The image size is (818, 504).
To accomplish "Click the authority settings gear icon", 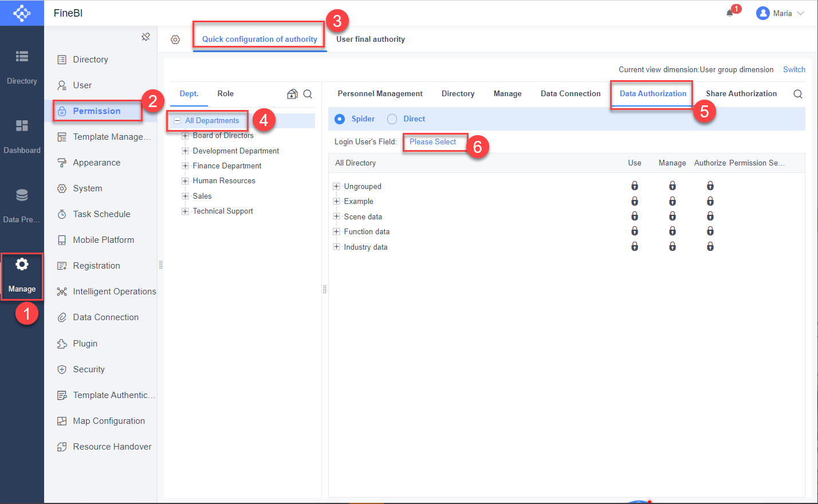I will click(175, 40).
